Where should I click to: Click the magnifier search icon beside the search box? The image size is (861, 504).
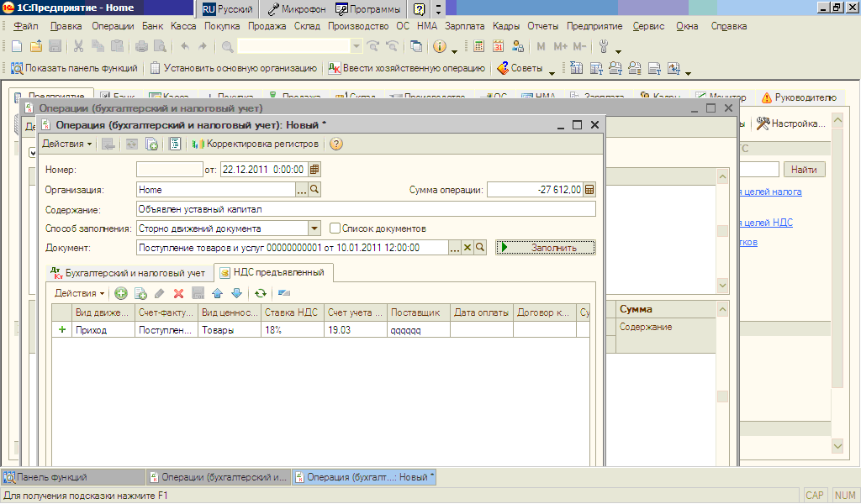pos(227,46)
